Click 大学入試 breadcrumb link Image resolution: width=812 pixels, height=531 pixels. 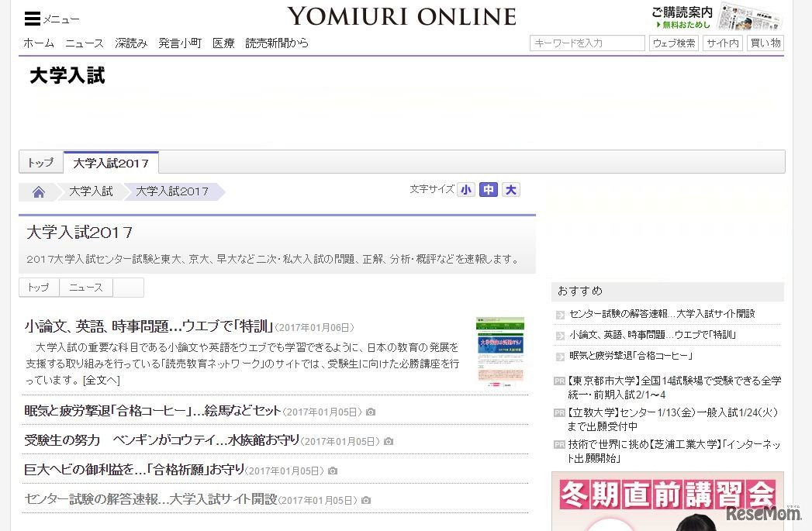pyautogui.click(x=91, y=191)
